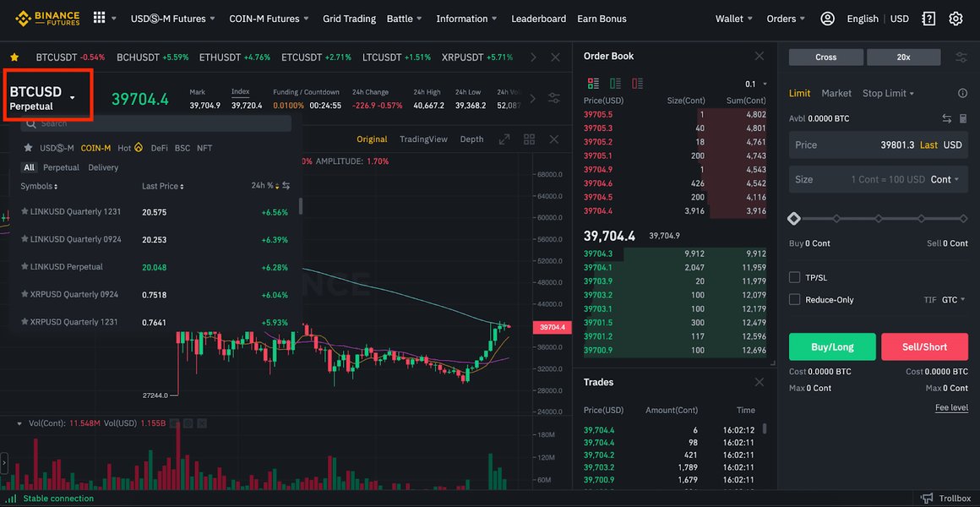Show asks-only red order book view

pos(638,83)
